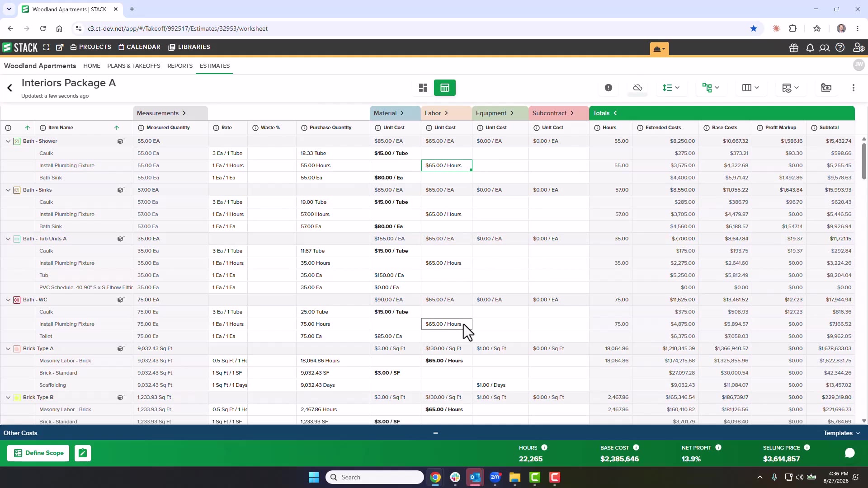Open the Templates dropdown in Other Costs bar
Viewport: 868px width, 488px height.
tap(842, 433)
